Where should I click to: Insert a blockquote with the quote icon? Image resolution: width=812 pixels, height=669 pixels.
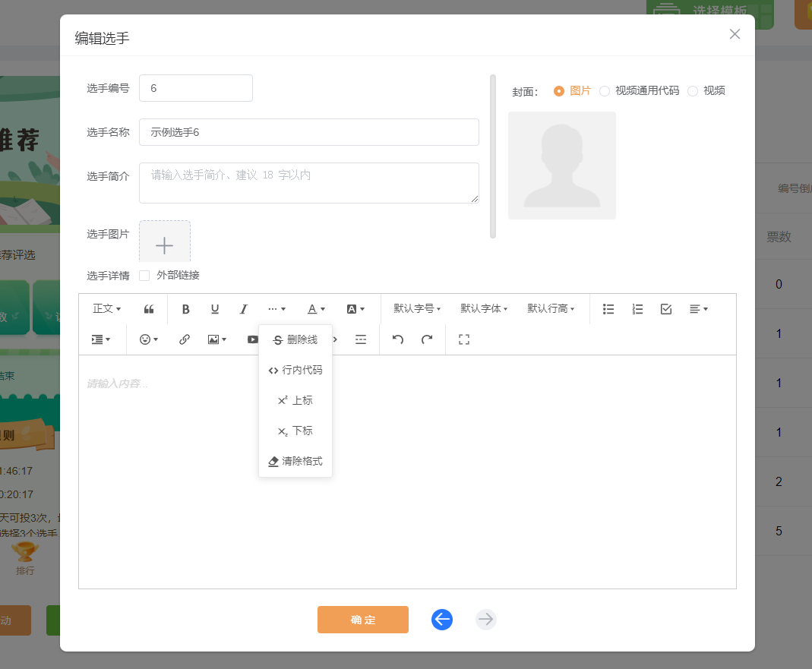tap(149, 309)
